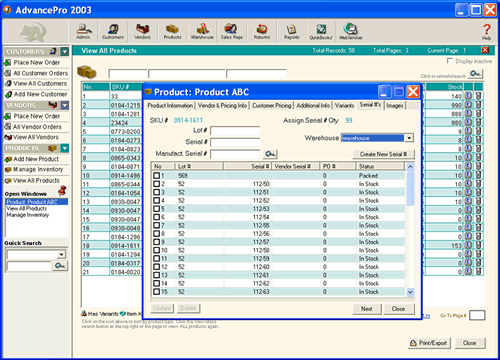Open the Sales Reps toolbar icon
This screenshot has height=360, width=500.
(231, 31)
